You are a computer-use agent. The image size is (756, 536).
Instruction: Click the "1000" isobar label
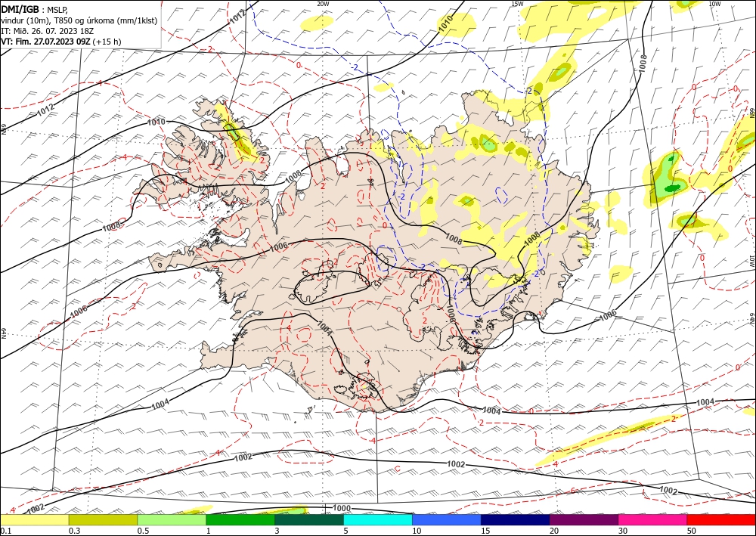pos(342,508)
